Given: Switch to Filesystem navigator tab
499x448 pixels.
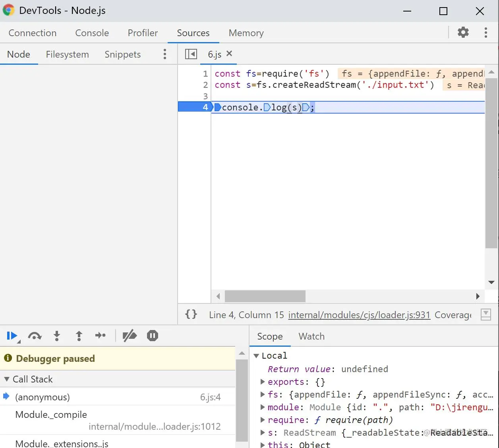Looking at the screenshot, I should click(67, 54).
